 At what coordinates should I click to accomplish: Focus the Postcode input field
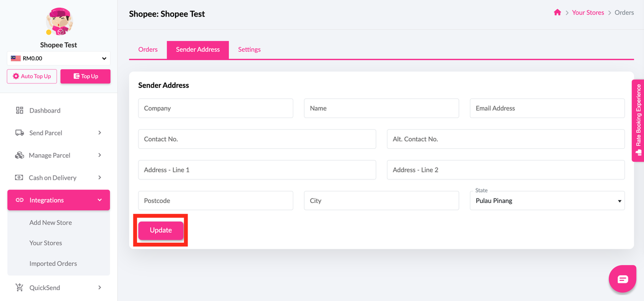216,200
